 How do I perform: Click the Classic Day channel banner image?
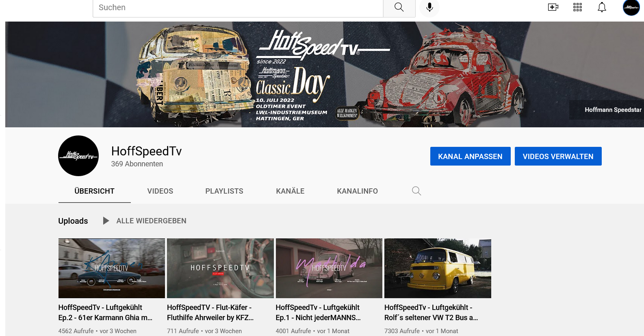tap(324, 74)
